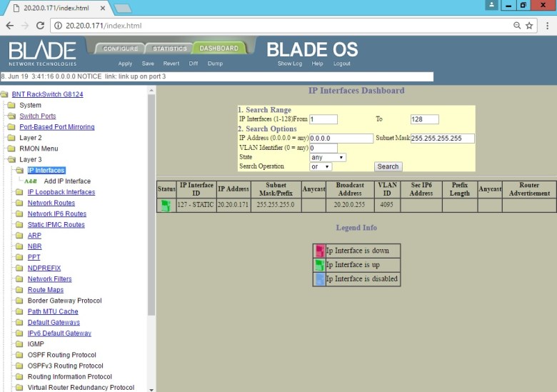The image size is (557, 392).
Task: Click the IP Interfaces To field showing 128
Action: point(424,119)
